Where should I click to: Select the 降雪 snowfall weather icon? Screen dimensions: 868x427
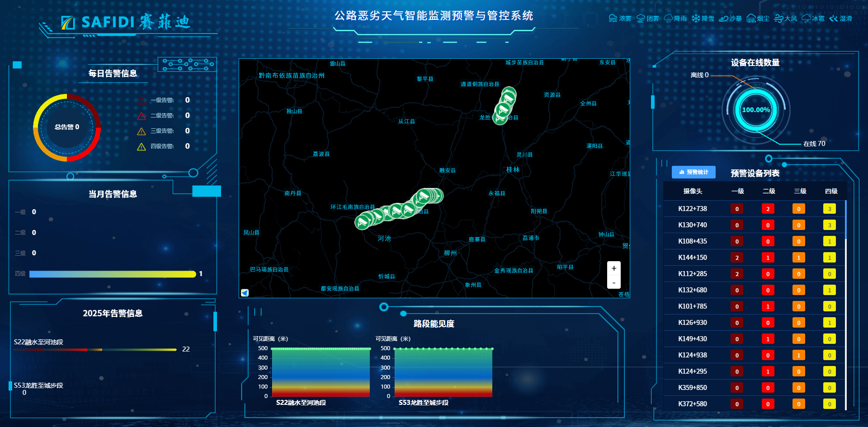coord(697,19)
